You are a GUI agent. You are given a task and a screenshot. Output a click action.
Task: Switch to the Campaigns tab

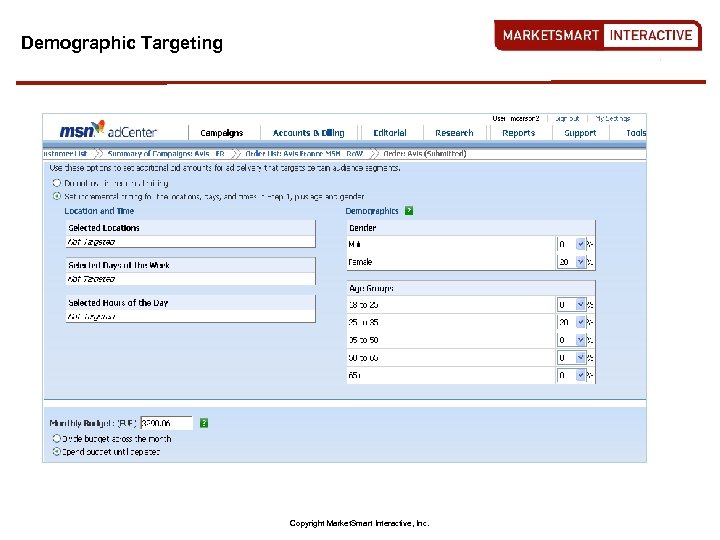(222, 133)
